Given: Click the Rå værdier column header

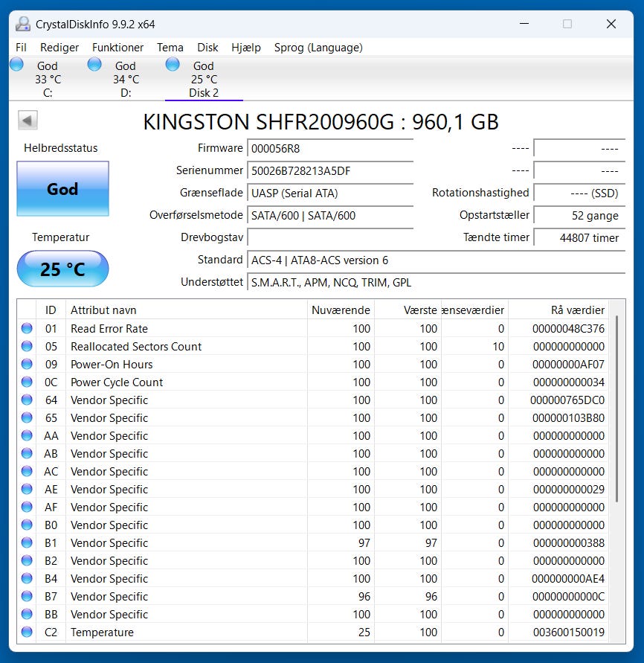Looking at the screenshot, I should (558, 310).
